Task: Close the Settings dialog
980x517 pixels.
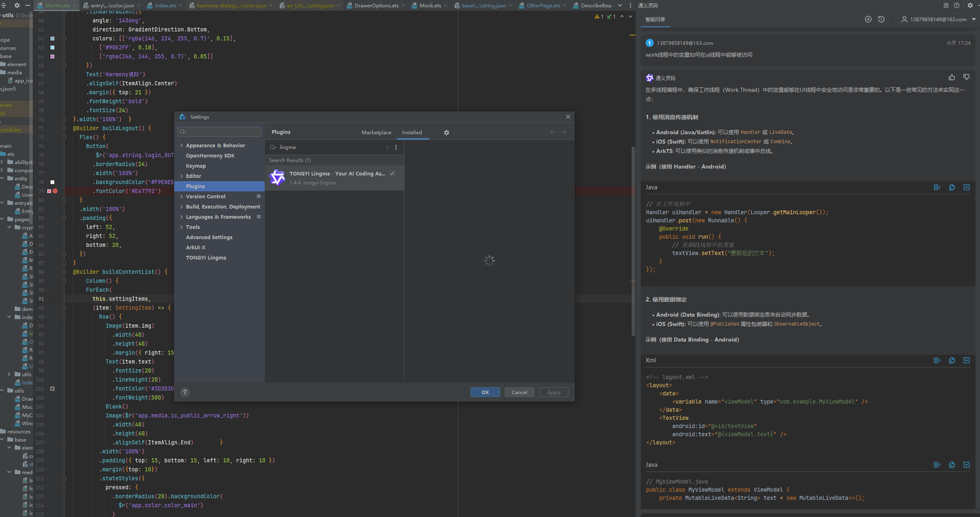Action: [568, 117]
